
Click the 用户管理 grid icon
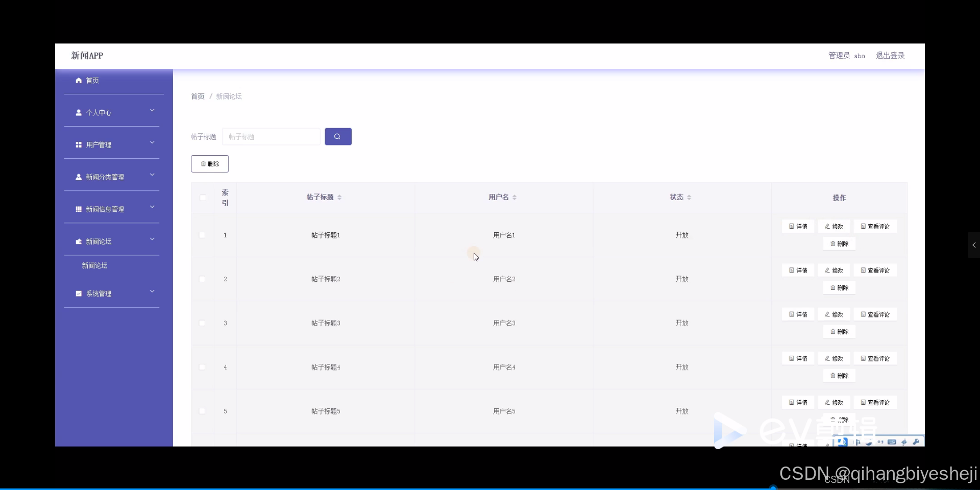78,144
